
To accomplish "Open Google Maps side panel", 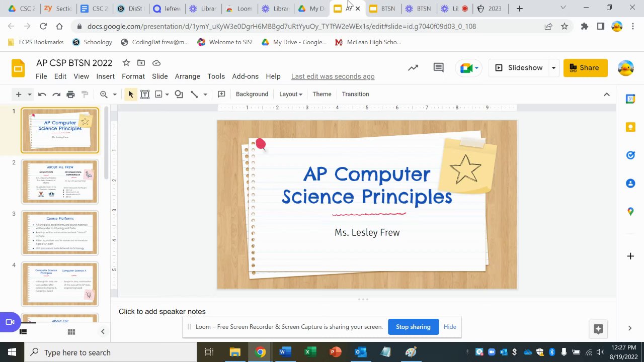I will pos(630,212).
